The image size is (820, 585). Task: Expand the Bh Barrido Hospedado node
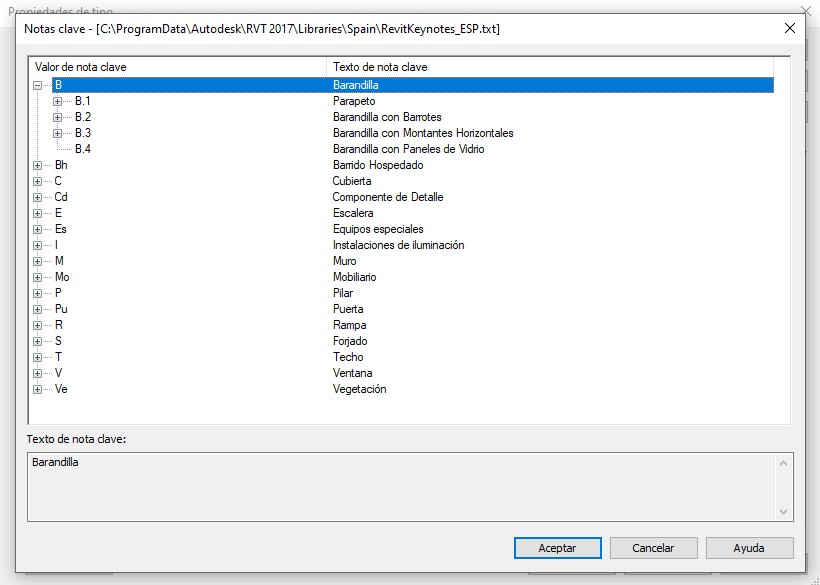pyautogui.click(x=38, y=166)
